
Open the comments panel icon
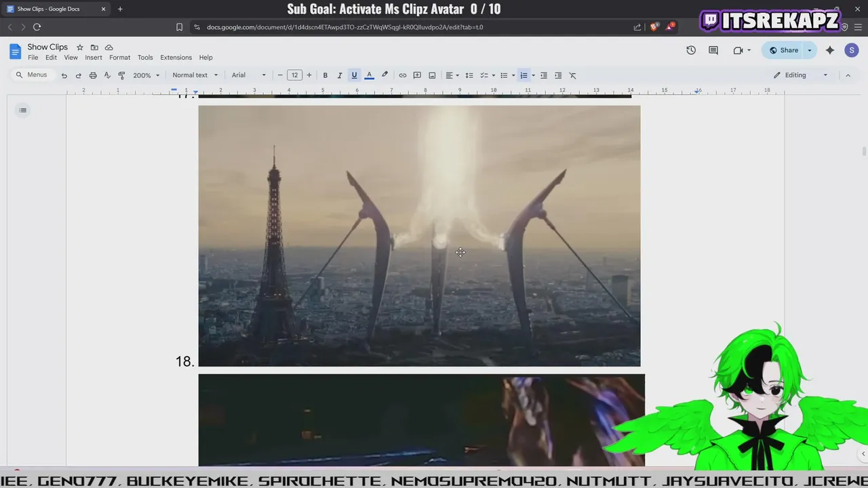[x=713, y=50]
